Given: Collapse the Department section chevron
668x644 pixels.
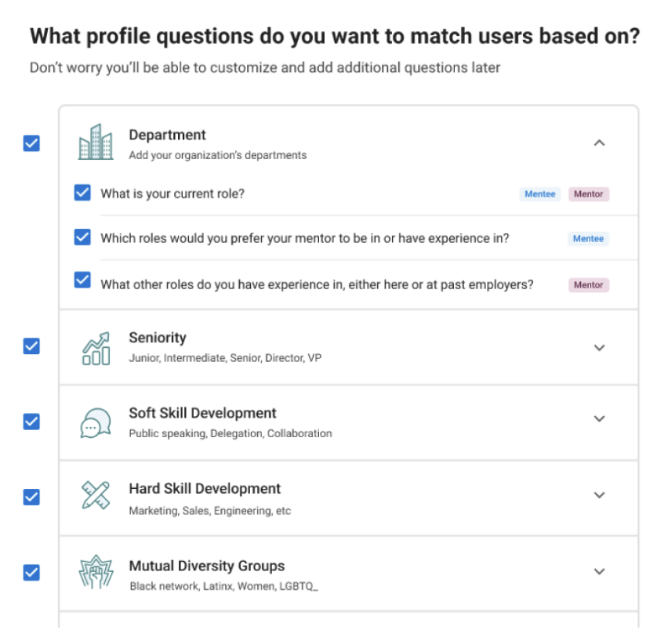Looking at the screenshot, I should click(600, 143).
